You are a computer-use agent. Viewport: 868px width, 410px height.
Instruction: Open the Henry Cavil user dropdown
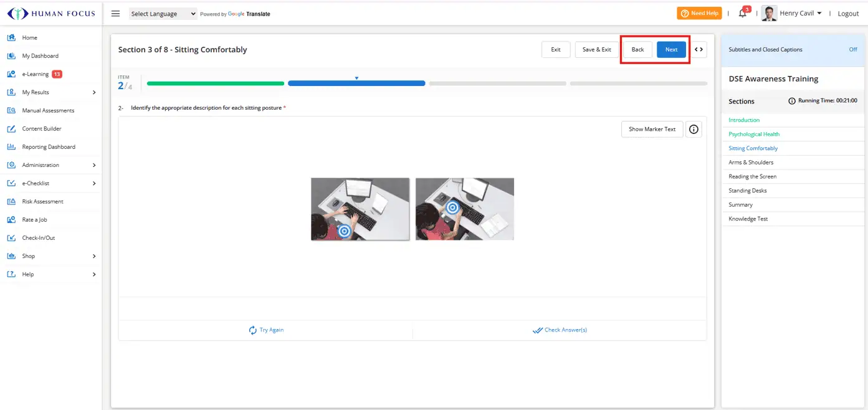[x=801, y=14]
